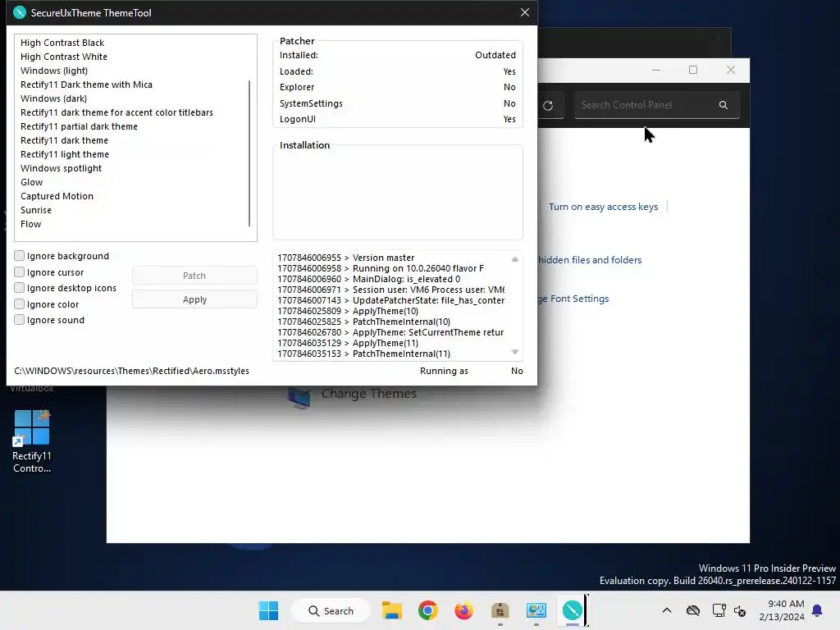
Task: Click Installed status 'Outdated'
Action: click(495, 55)
